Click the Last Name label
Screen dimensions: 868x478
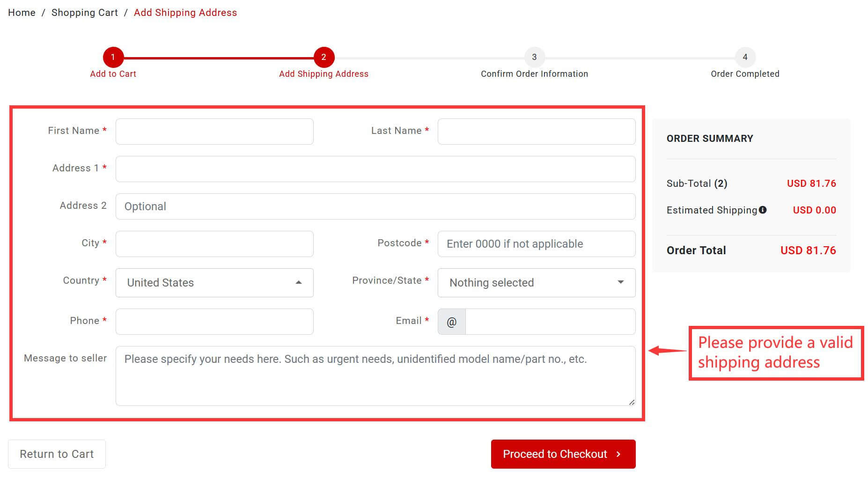click(x=396, y=131)
